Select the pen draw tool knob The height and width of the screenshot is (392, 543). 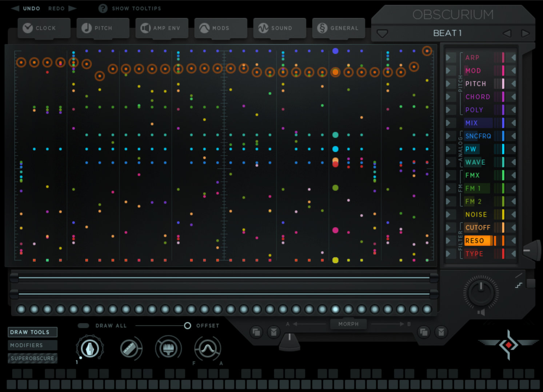[89, 348]
